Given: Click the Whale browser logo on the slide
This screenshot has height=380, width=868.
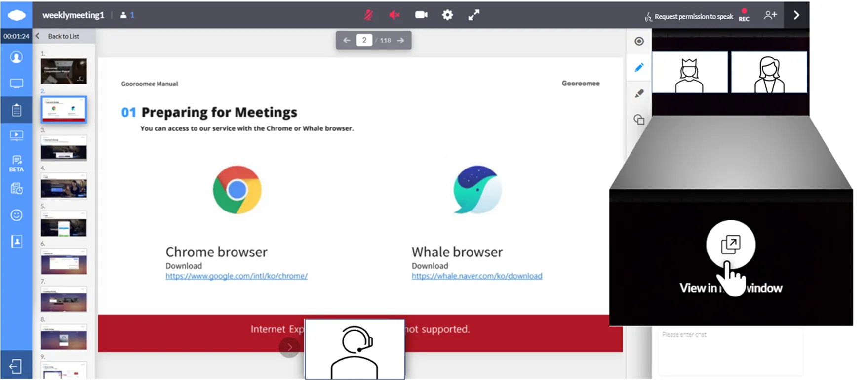Looking at the screenshot, I should point(477,190).
